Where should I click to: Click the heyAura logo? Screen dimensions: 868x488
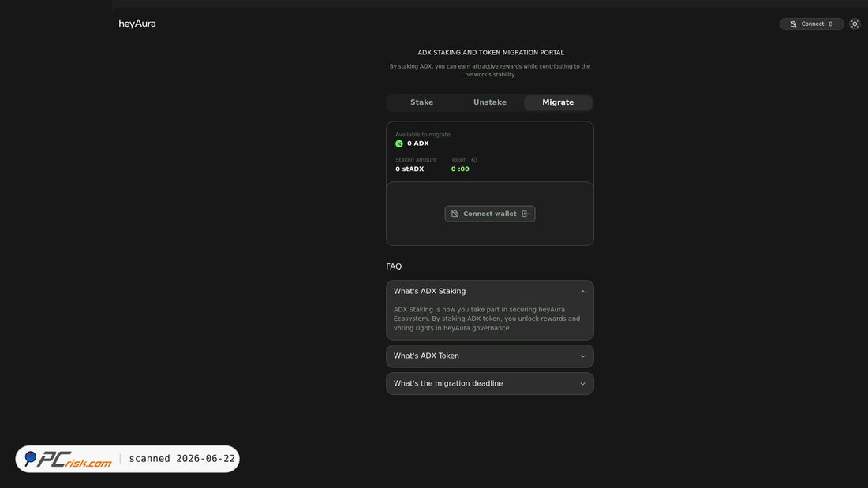click(x=137, y=24)
